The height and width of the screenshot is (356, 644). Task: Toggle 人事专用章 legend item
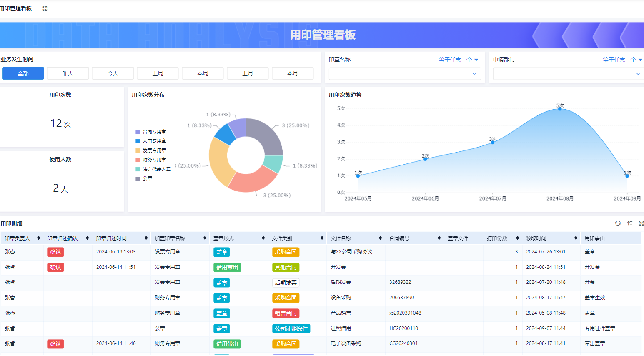click(x=151, y=141)
